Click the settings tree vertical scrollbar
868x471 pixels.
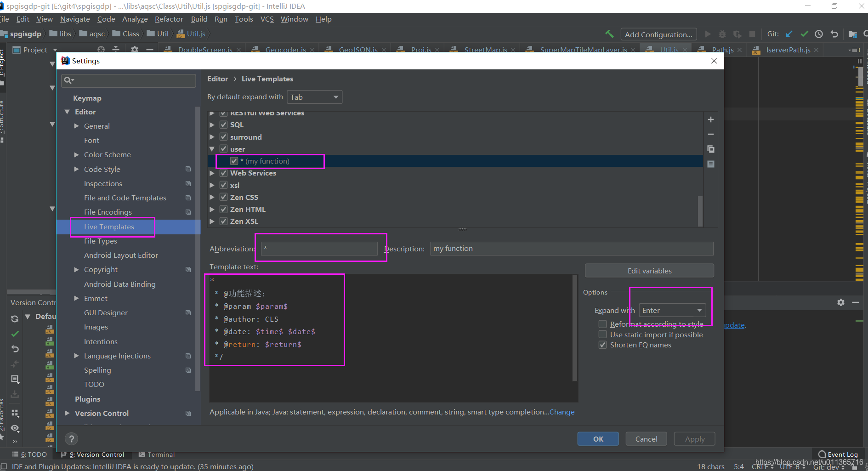tap(198, 248)
